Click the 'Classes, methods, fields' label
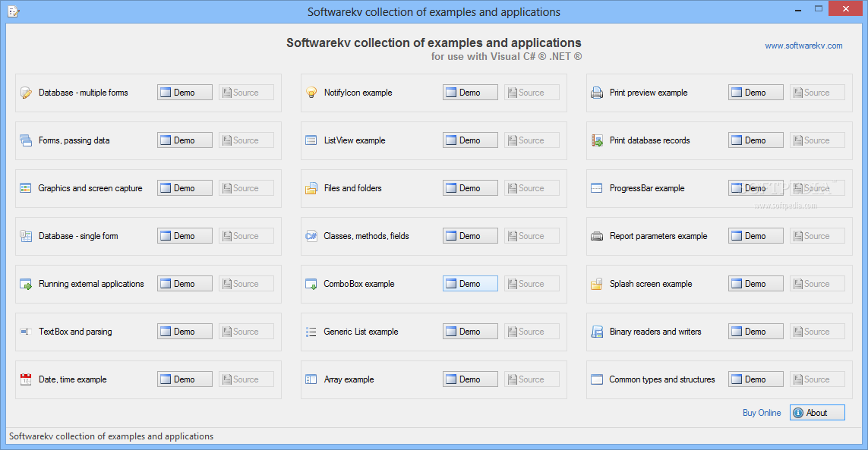 pyautogui.click(x=367, y=236)
